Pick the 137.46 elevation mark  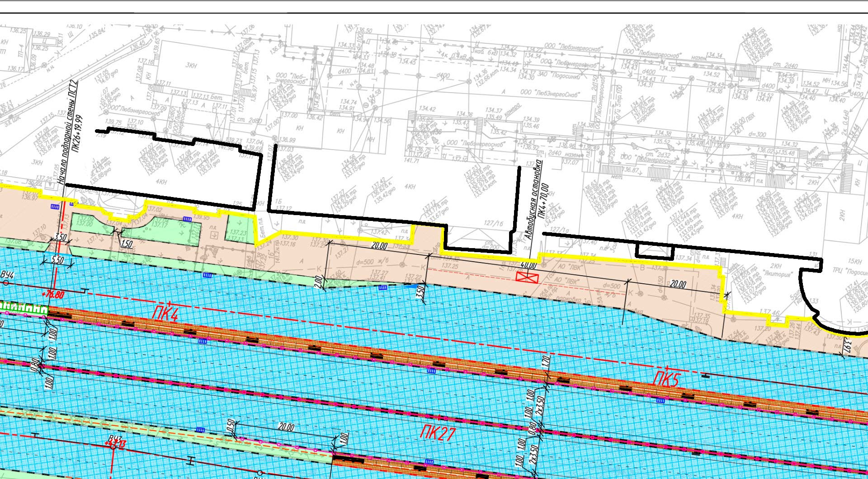(x=769, y=312)
